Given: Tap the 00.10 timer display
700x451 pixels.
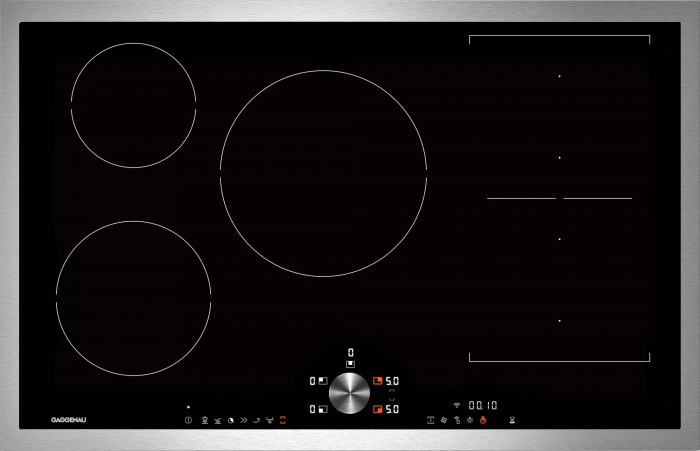Looking at the screenshot, I should pos(483,405).
